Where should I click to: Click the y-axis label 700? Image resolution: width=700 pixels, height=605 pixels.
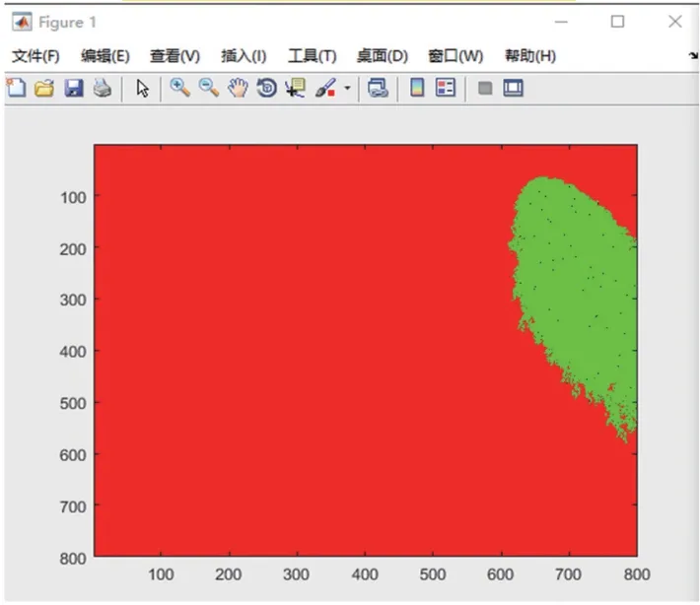(x=73, y=506)
